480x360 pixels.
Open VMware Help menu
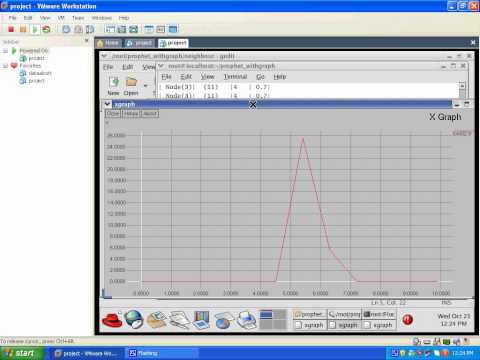pos(124,18)
